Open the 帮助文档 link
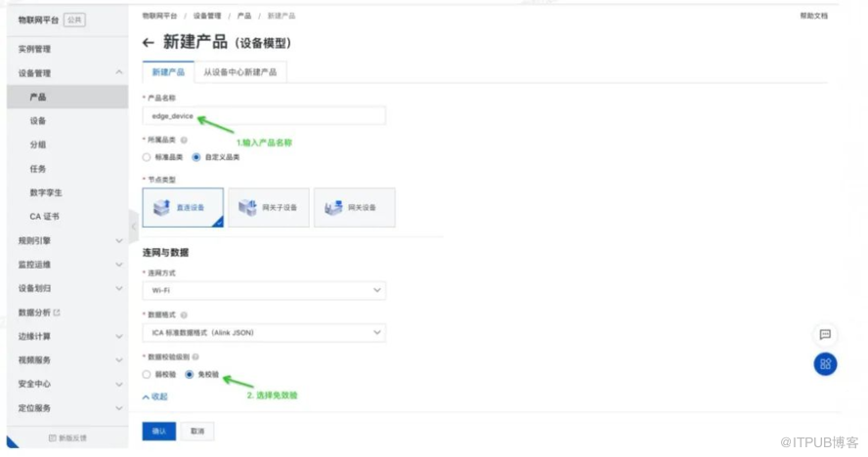868x457 pixels. (813, 16)
